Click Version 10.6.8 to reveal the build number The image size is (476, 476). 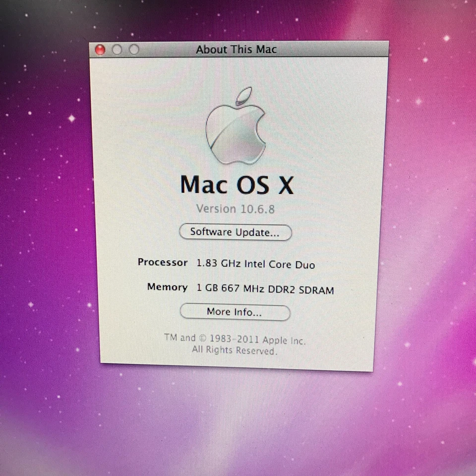coord(235,209)
